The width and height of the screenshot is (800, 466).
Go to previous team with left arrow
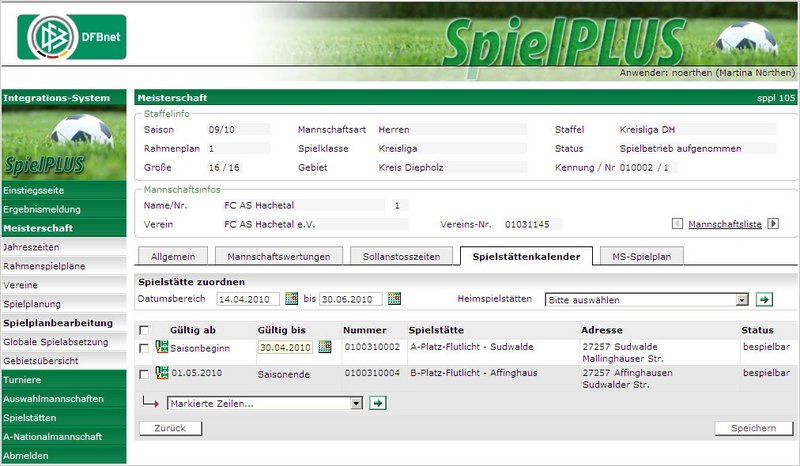click(x=678, y=224)
